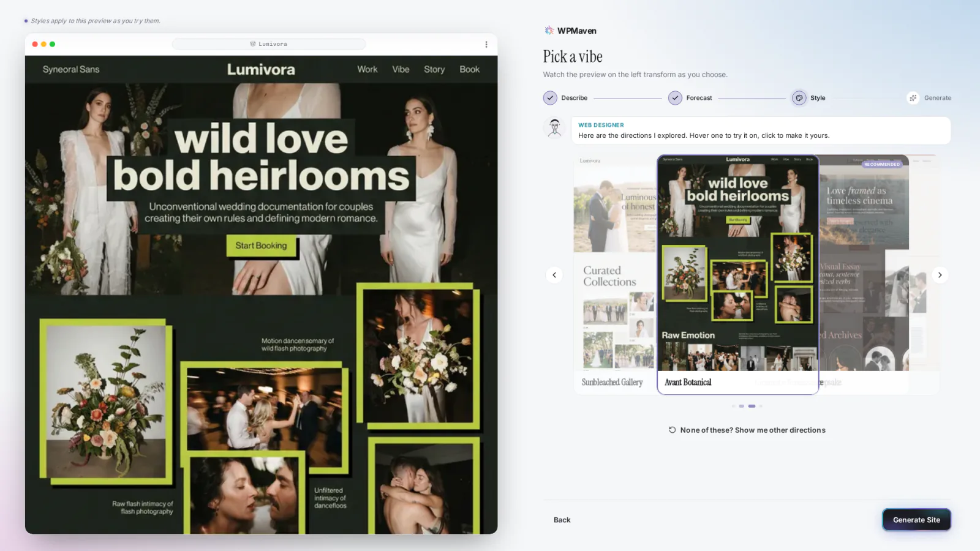
Task: Click Start Booking button in preview
Action: [x=261, y=246]
